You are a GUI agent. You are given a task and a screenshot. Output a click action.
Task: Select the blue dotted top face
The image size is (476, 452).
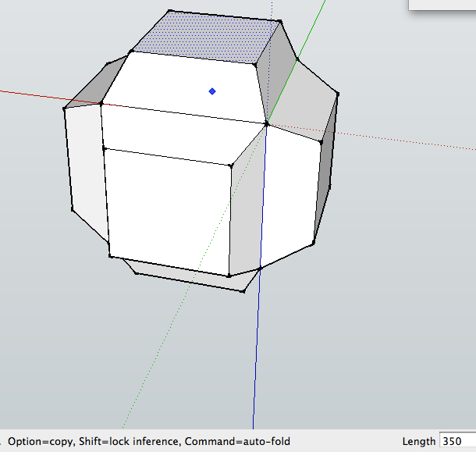207,37
